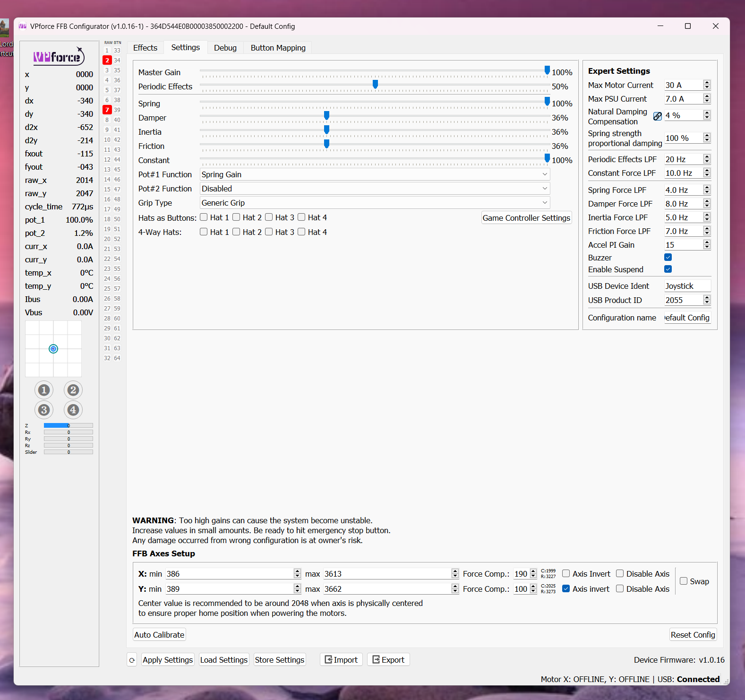Click USB Product ID spinner arrows
Screen dimensions: 745x700
[707, 300]
